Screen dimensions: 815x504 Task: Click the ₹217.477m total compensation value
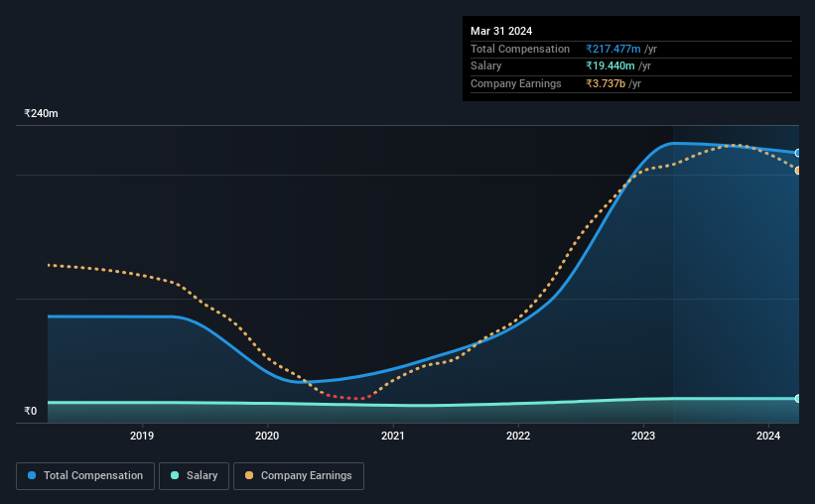click(613, 49)
